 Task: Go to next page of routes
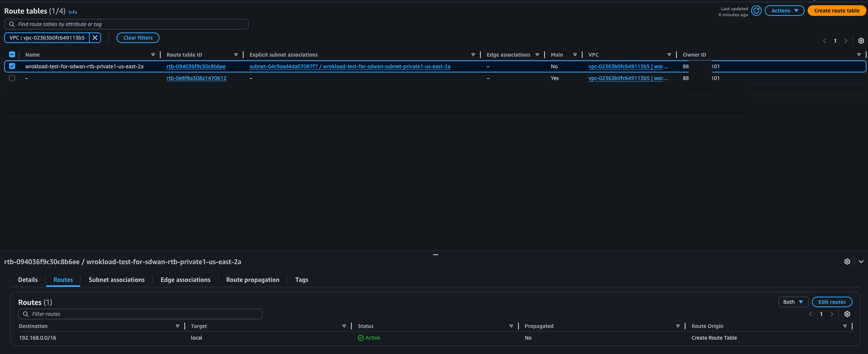(x=831, y=314)
